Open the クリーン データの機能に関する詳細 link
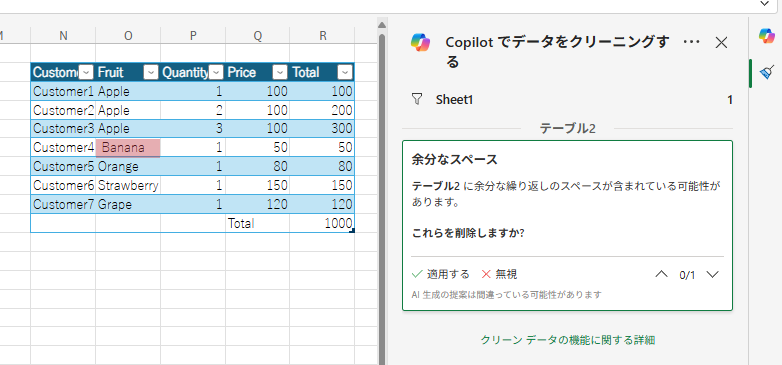Screen dimensions: 782x365 (x=568, y=341)
